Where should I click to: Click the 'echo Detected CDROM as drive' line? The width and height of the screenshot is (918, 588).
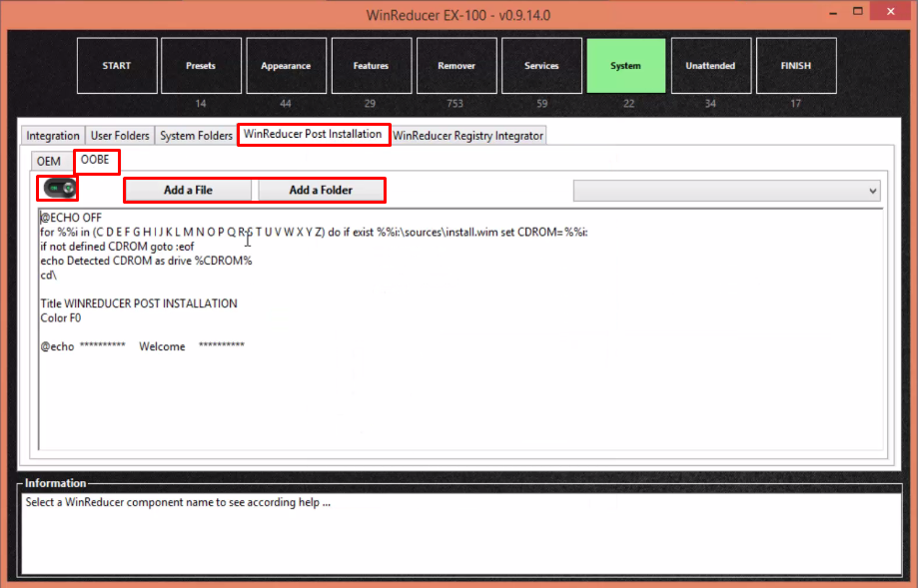point(147,261)
